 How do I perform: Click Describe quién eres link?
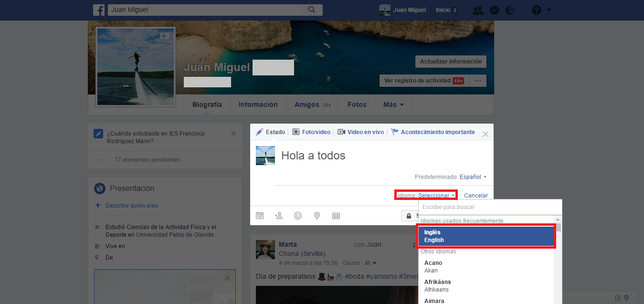tap(132, 206)
